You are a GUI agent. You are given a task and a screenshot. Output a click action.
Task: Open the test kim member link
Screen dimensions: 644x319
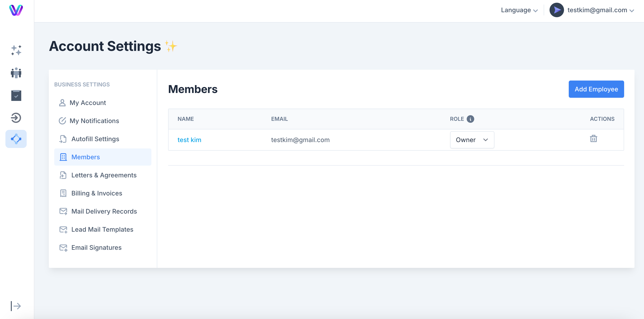(x=189, y=140)
